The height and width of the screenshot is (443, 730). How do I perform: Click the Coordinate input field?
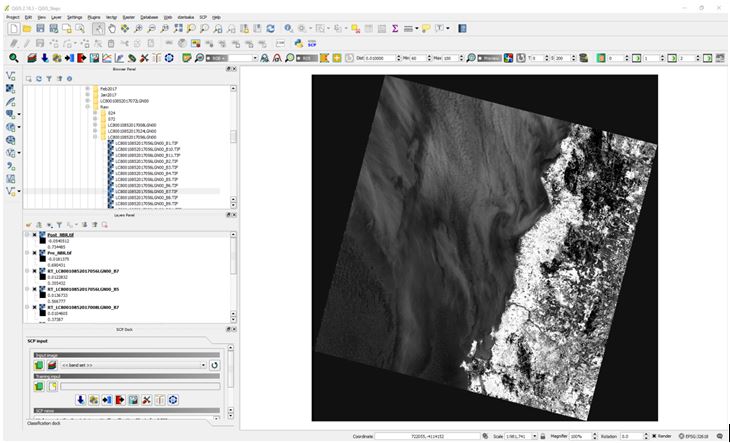[x=428, y=436]
